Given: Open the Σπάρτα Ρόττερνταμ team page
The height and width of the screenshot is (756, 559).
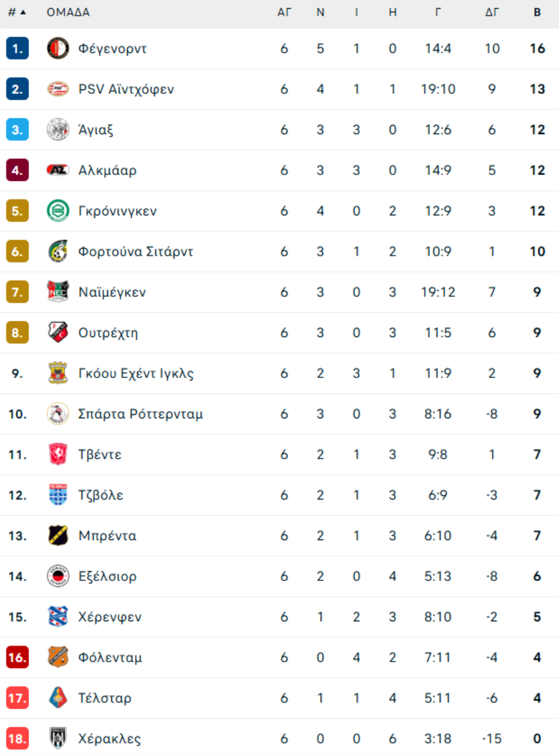Looking at the screenshot, I should click(x=140, y=414).
